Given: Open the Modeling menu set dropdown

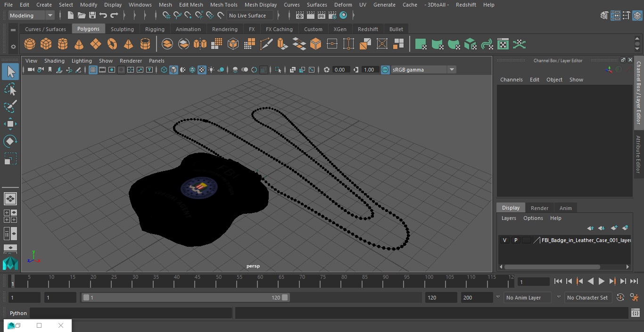Looking at the screenshot, I should 32,16.
